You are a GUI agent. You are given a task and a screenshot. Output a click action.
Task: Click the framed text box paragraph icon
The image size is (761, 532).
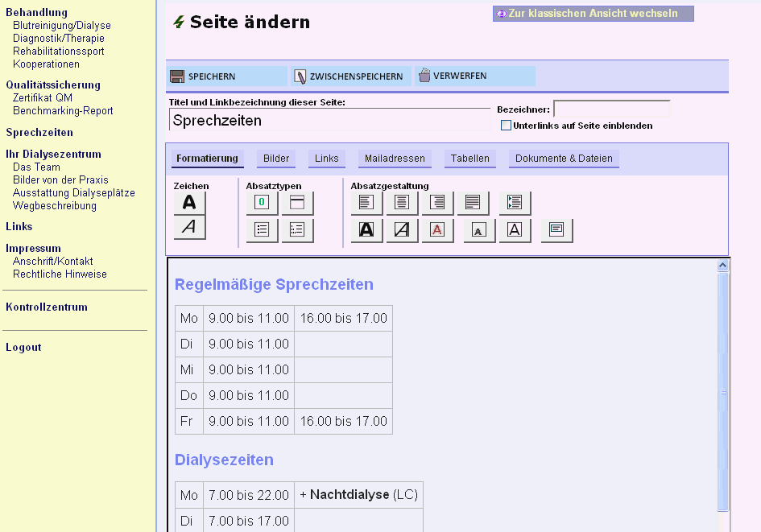[556, 230]
